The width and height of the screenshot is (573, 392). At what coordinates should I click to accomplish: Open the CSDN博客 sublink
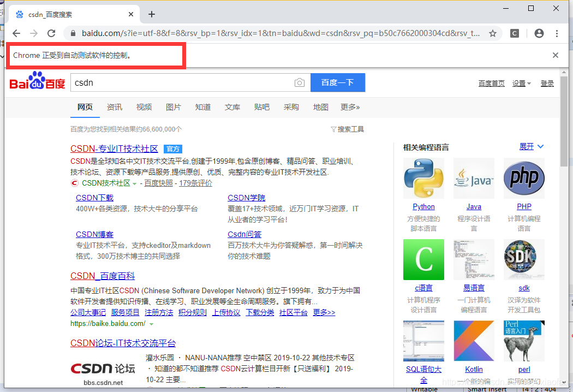coord(94,234)
